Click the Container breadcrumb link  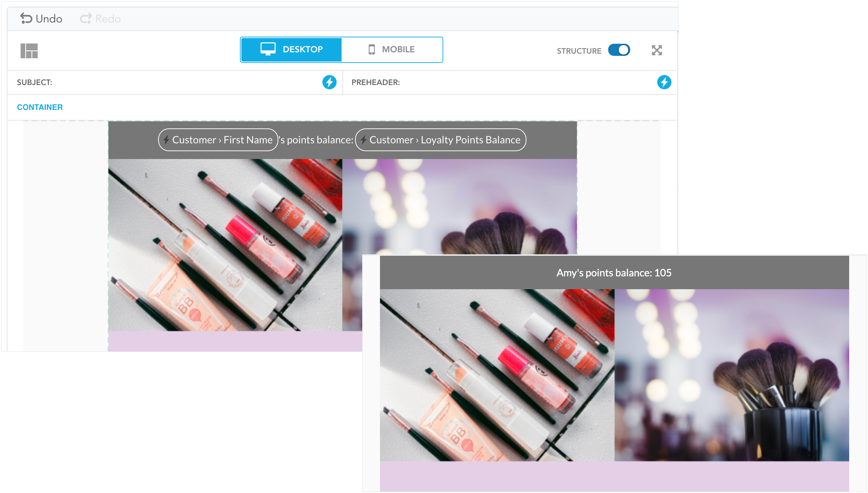tap(40, 107)
